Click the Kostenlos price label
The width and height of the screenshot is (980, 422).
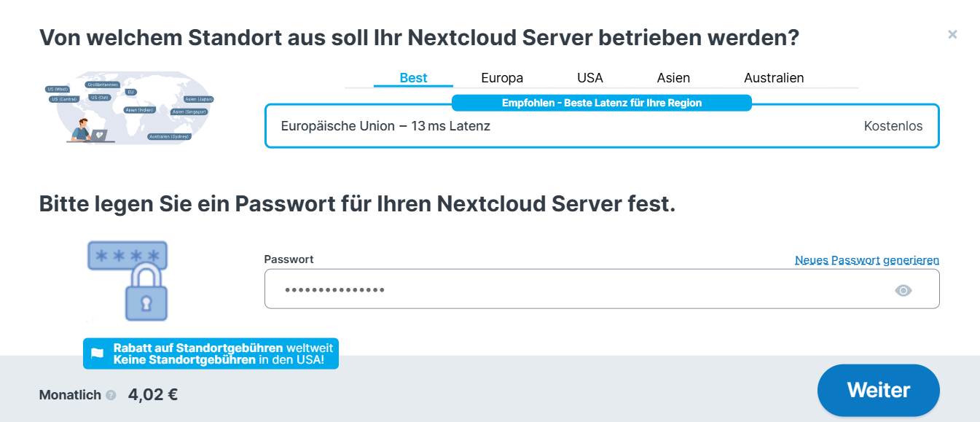click(x=893, y=126)
